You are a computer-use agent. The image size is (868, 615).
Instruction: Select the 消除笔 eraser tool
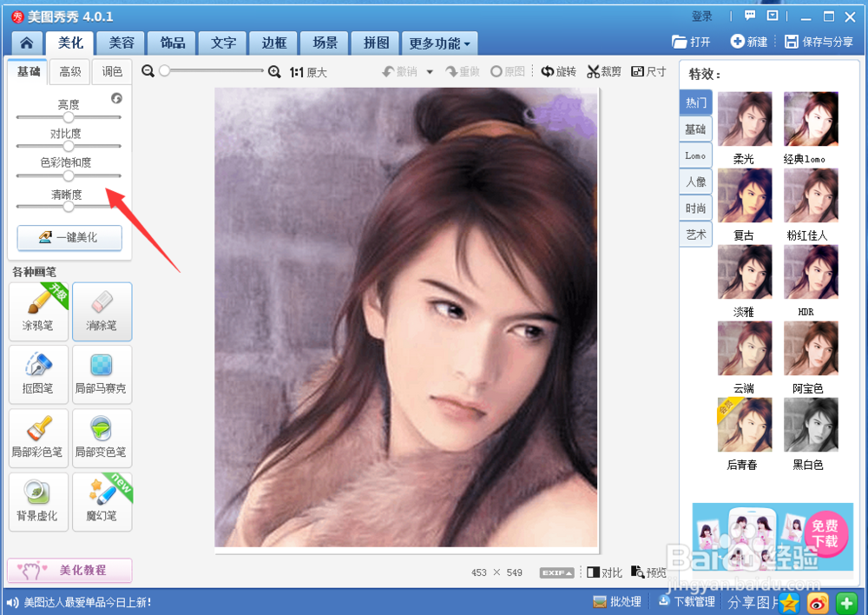(102, 311)
